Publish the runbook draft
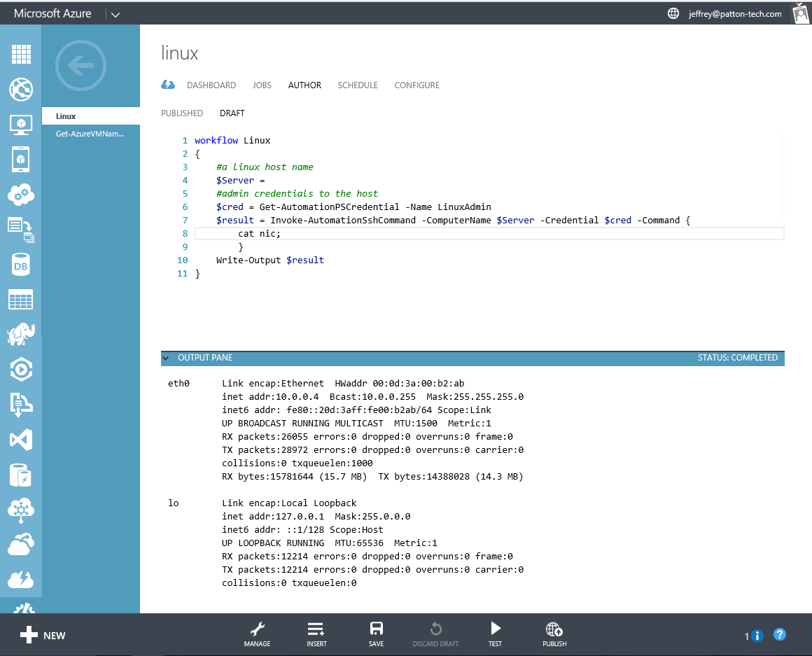The width and height of the screenshot is (812, 656). (x=554, y=634)
